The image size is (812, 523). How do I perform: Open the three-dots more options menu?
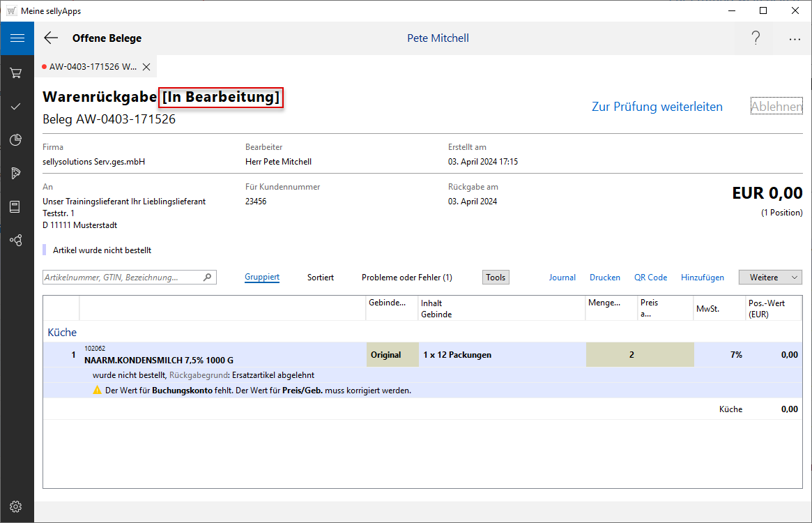(795, 39)
